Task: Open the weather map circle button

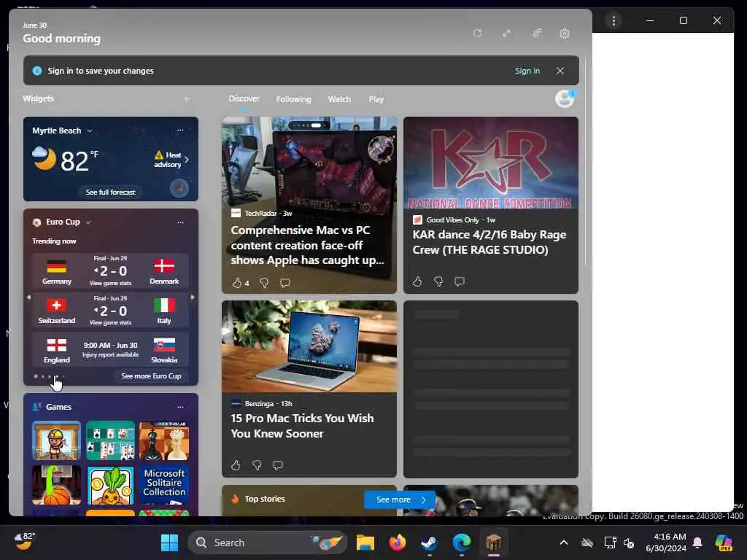Action: (179, 187)
